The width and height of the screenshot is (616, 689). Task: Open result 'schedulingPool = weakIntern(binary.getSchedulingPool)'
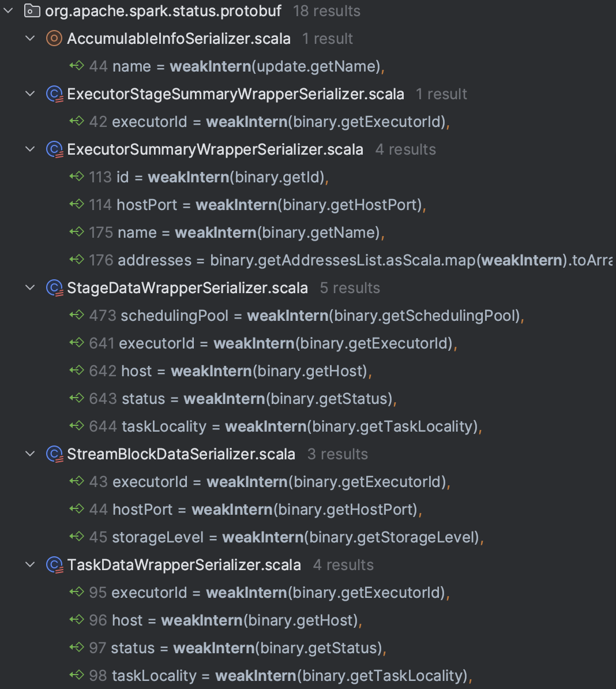[323, 316]
